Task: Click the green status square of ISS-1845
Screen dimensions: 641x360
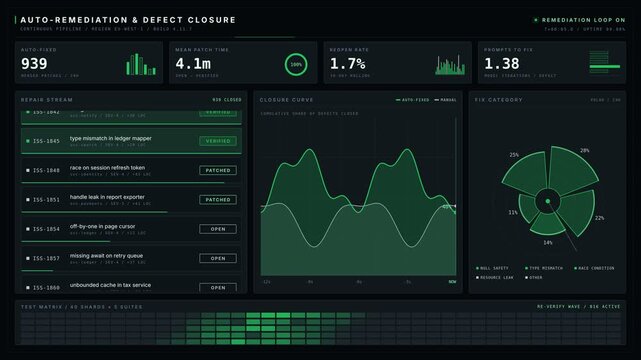Action: click(x=28, y=141)
